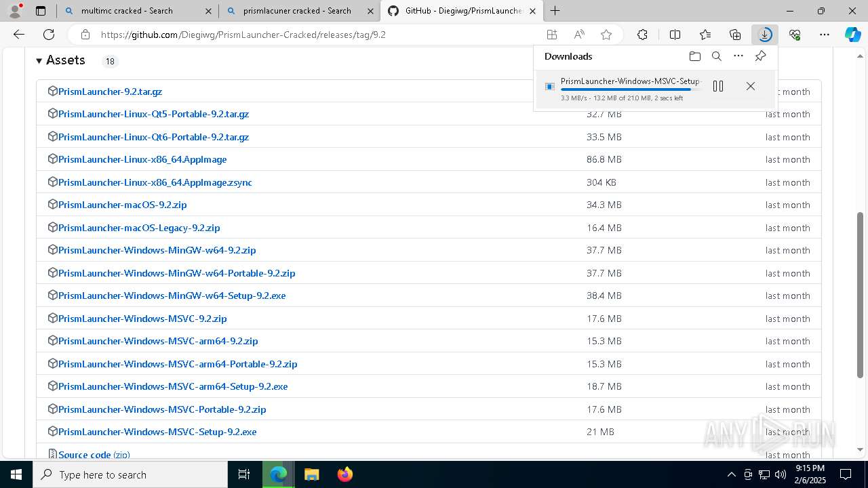Add this page to favorites star
Viewport: 868px width, 488px height.
coord(606,35)
